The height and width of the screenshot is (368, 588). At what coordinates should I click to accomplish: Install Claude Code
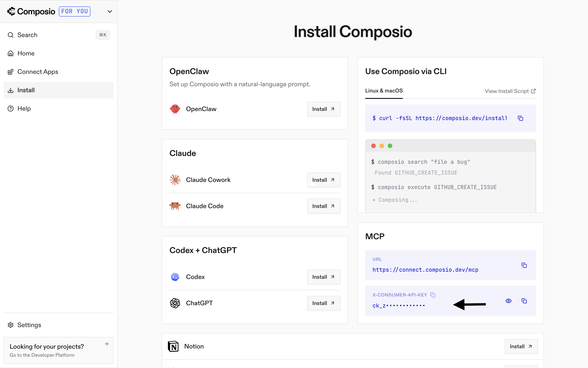tap(324, 206)
